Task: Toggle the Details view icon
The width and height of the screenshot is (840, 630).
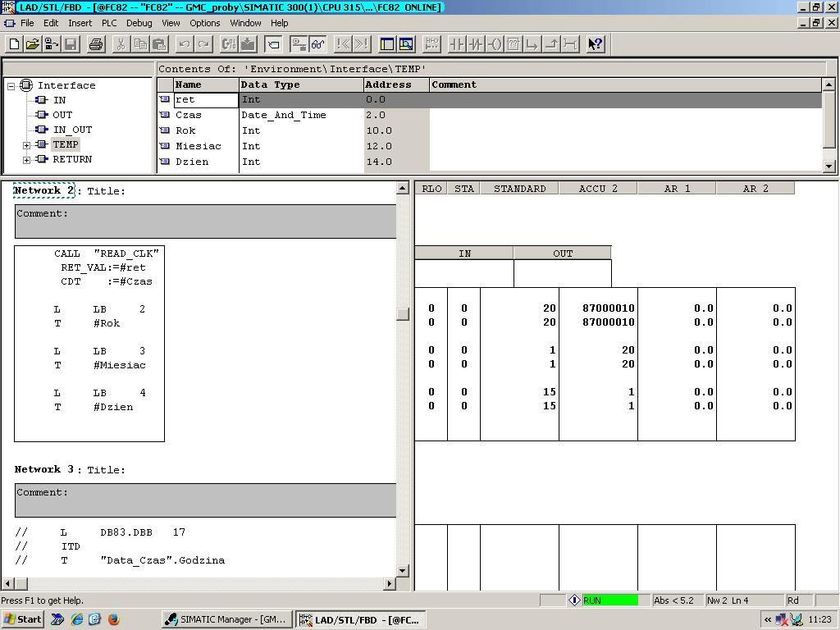Action: point(405,44)
